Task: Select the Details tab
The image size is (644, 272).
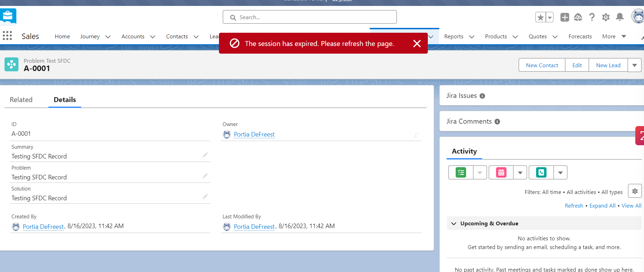Action: (65, 100)
